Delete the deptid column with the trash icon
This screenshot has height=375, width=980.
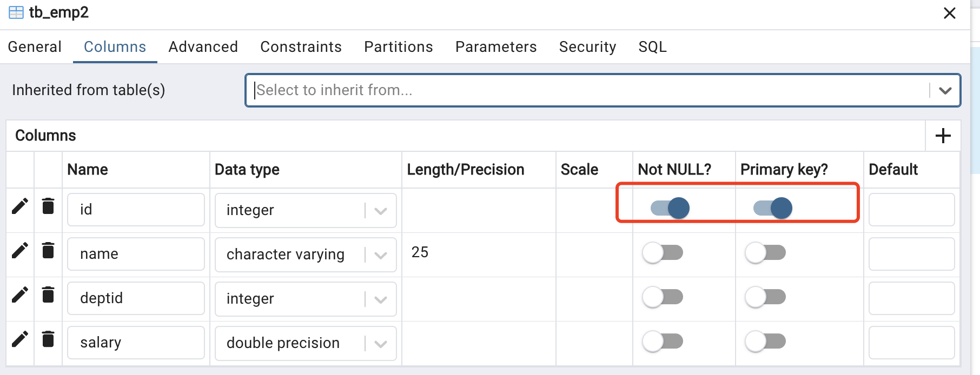pyautogui.click(x=48, y=294)
